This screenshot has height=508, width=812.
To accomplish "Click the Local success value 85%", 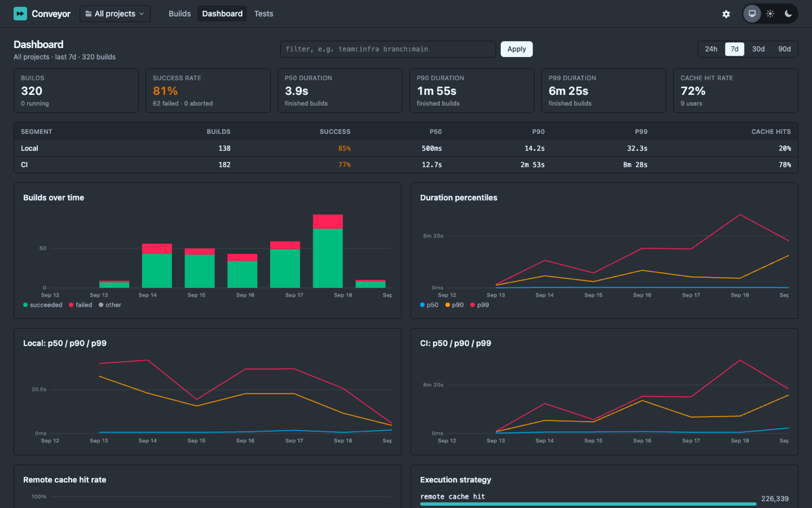I will click(344, 148).
